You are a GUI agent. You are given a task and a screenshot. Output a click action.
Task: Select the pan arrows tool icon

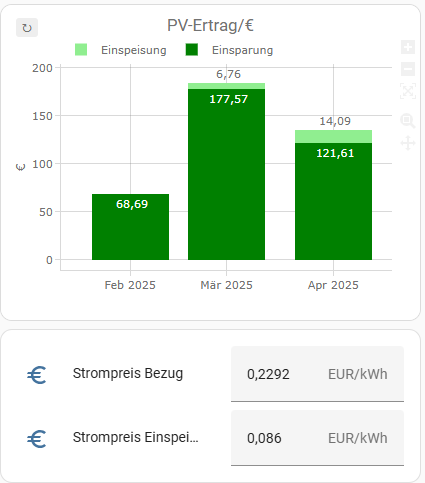click(408, 143)
